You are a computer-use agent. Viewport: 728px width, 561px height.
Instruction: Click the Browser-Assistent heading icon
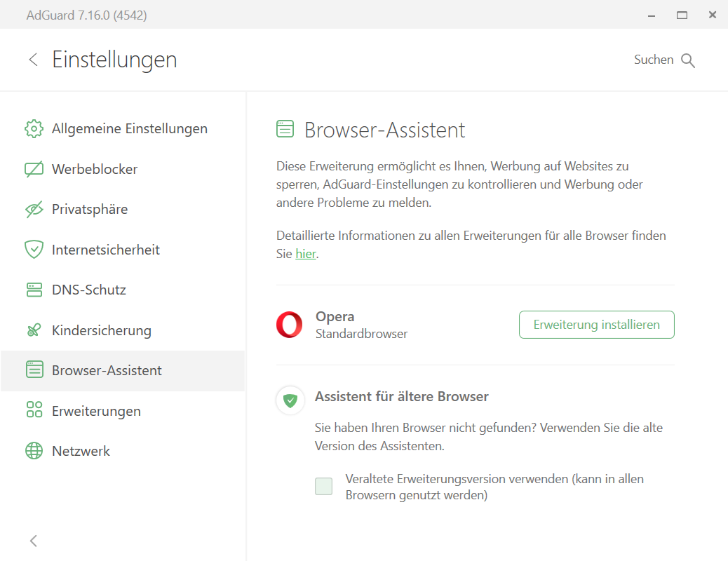(285, 128)
